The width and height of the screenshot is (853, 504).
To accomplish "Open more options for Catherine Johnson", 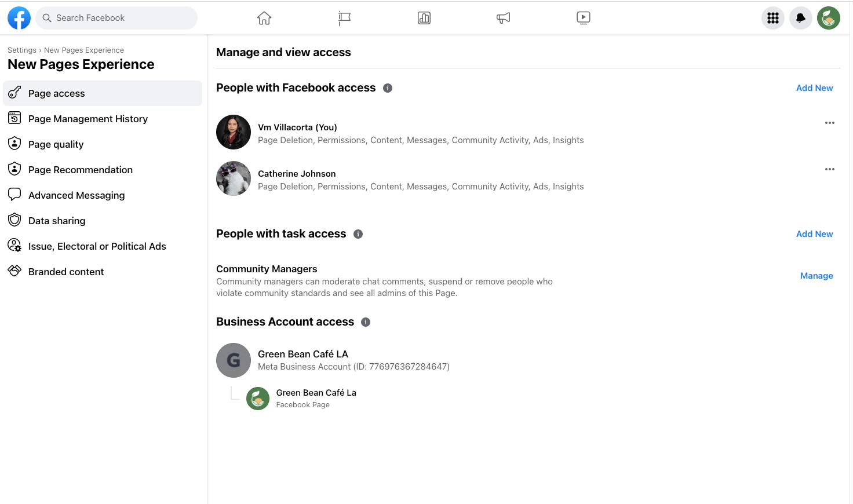I will click(830, 169).
